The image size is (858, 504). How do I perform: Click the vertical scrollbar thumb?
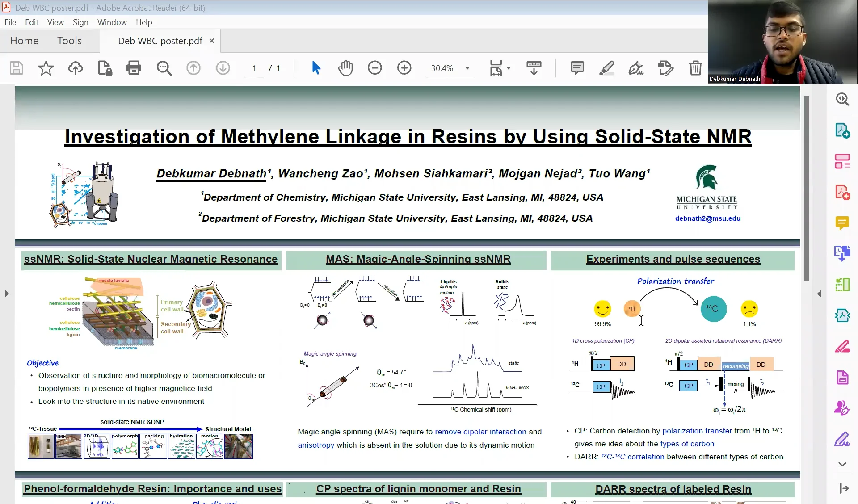tap(806, 188)
